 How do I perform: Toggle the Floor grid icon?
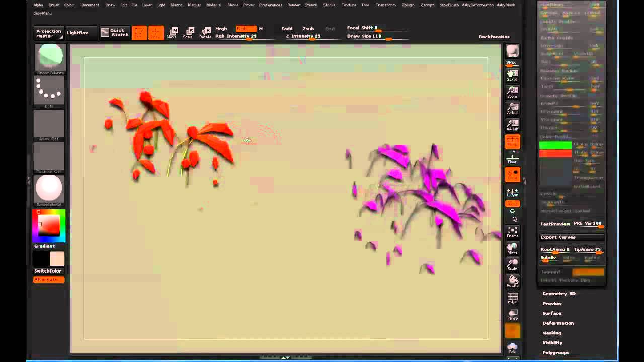click(512, 158)
